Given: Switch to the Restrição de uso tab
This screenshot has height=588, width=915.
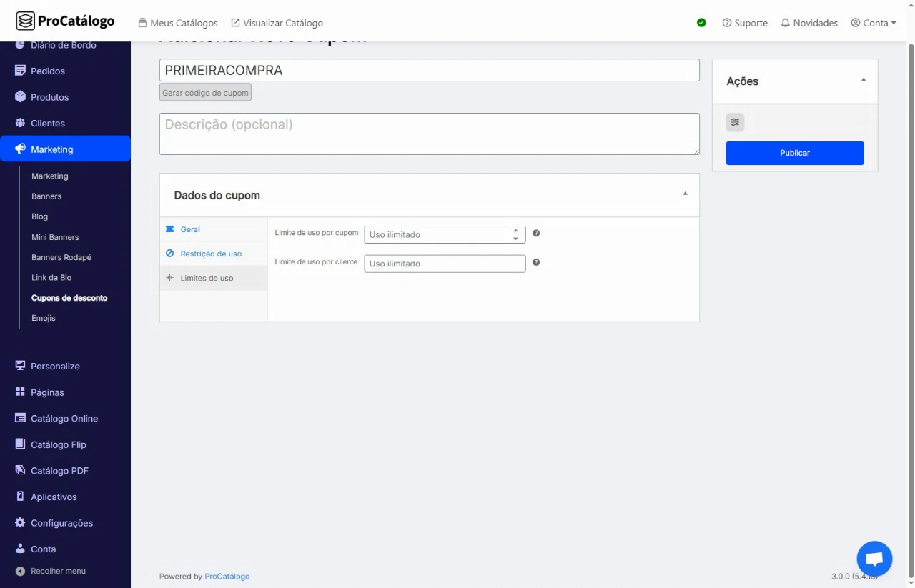Looking at the screenshot, I should (x=211, y=254).
